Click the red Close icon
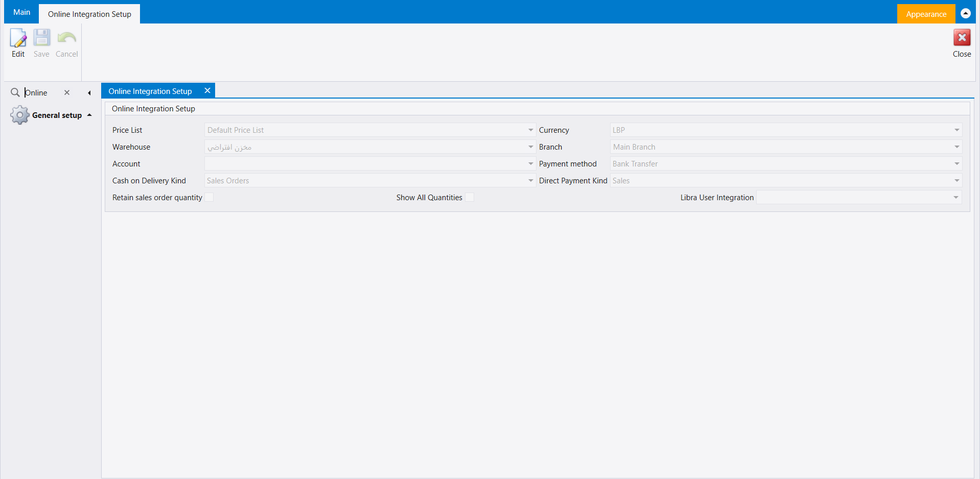The height and width of the screenshot is (479, 980). point(962,38)
